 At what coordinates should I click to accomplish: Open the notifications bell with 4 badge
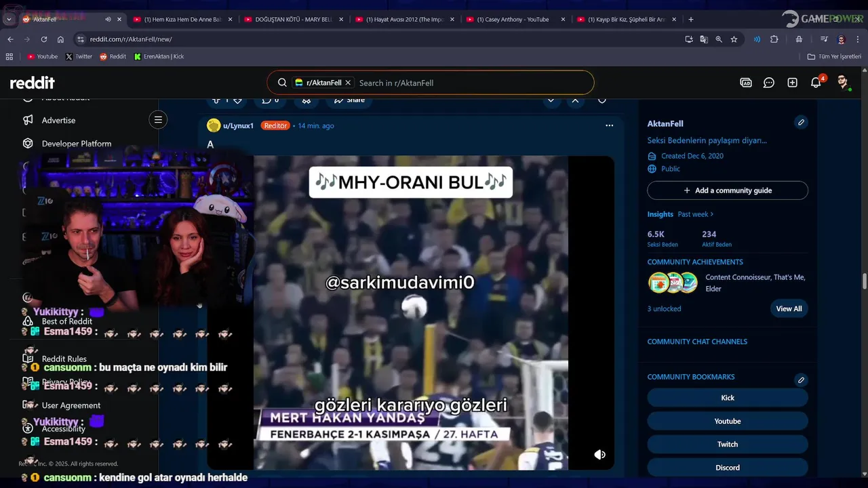816,83
